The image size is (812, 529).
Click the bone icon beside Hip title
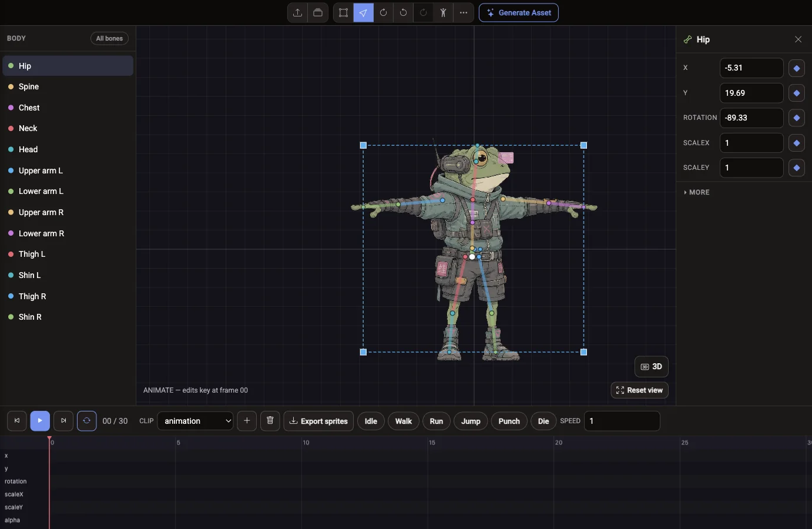click(687, 39)
